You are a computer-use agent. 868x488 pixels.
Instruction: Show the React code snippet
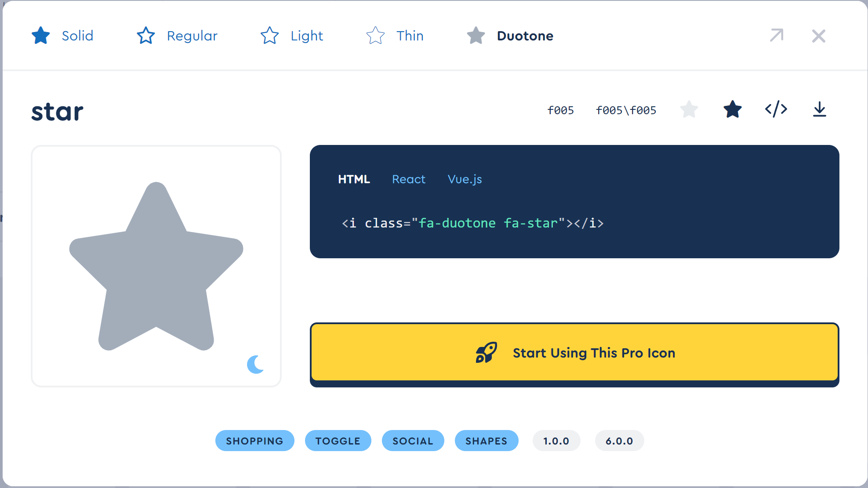pyautogui.click(x=408, y=179)
